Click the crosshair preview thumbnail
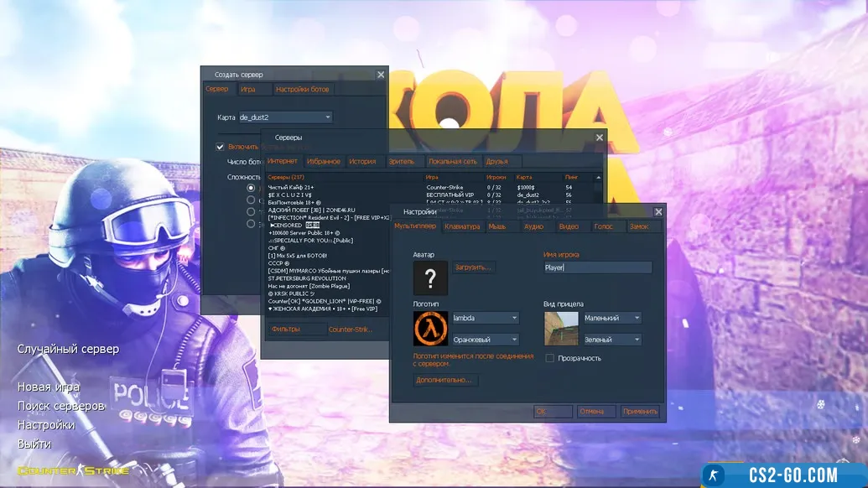 click(561, 328)
